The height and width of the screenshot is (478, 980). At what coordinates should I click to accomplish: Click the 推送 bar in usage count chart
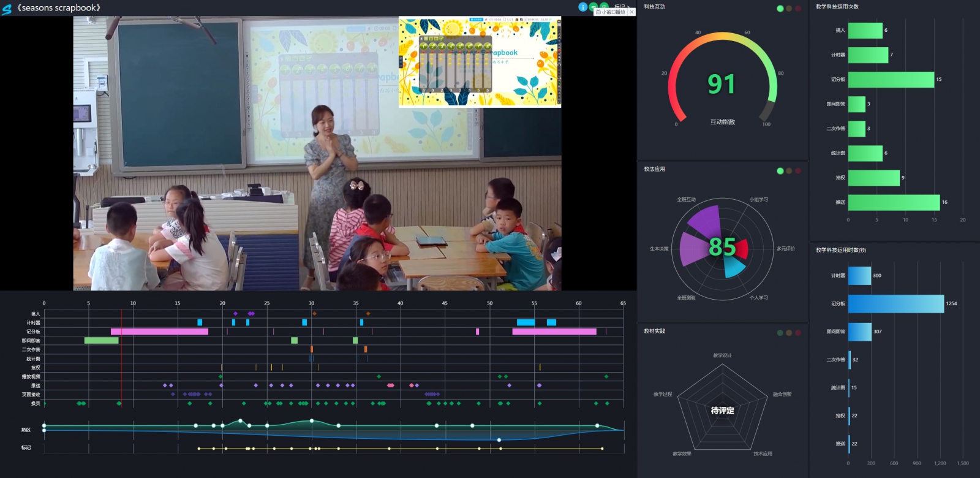893,202
